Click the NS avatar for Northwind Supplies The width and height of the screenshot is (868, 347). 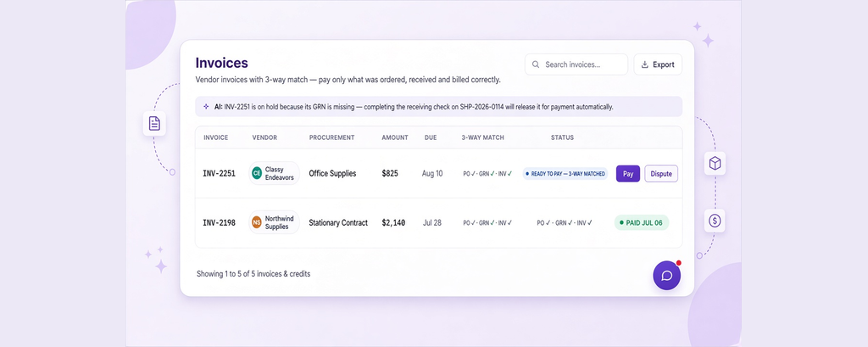click(x=257, y=222)
